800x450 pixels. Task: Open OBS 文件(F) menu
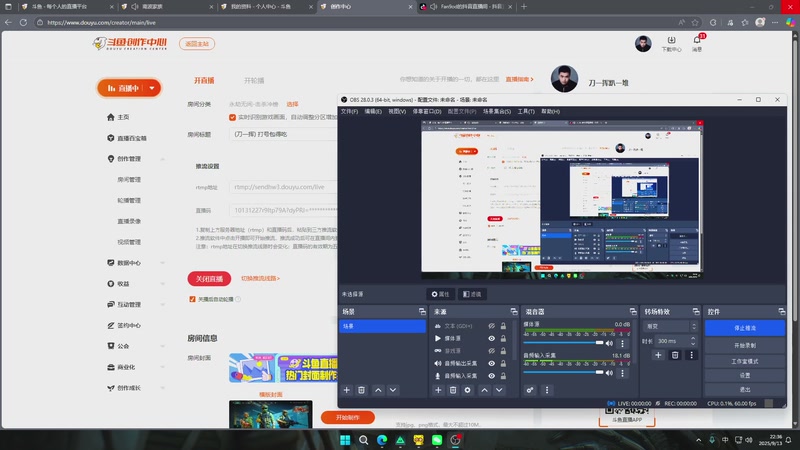[349, 111]
